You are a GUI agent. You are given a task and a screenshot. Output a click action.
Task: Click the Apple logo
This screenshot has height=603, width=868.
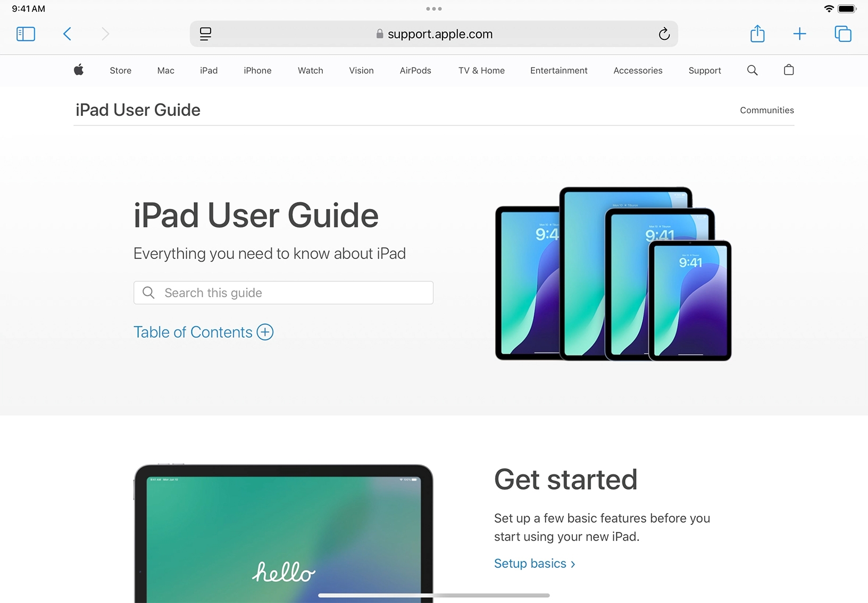tap(79, 70)
